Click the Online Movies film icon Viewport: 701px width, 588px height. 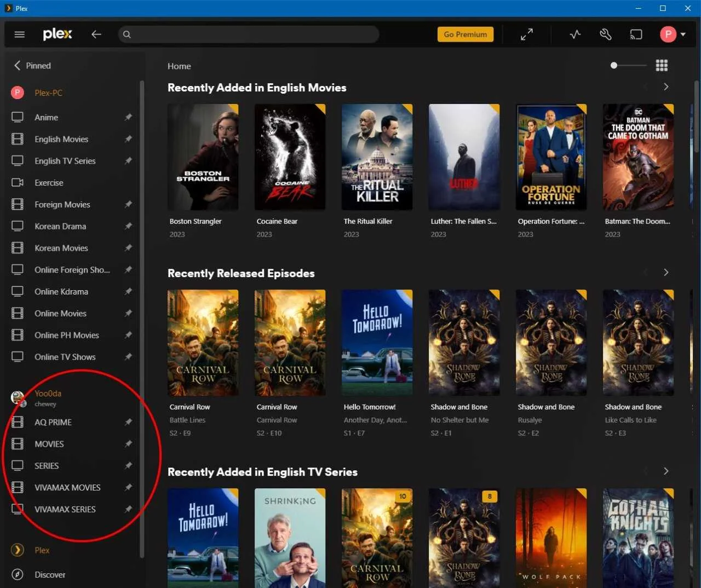point(18,313)
